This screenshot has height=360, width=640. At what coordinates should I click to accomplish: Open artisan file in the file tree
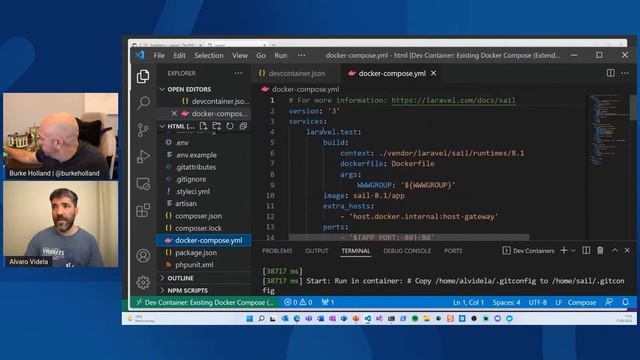[186, 204]
